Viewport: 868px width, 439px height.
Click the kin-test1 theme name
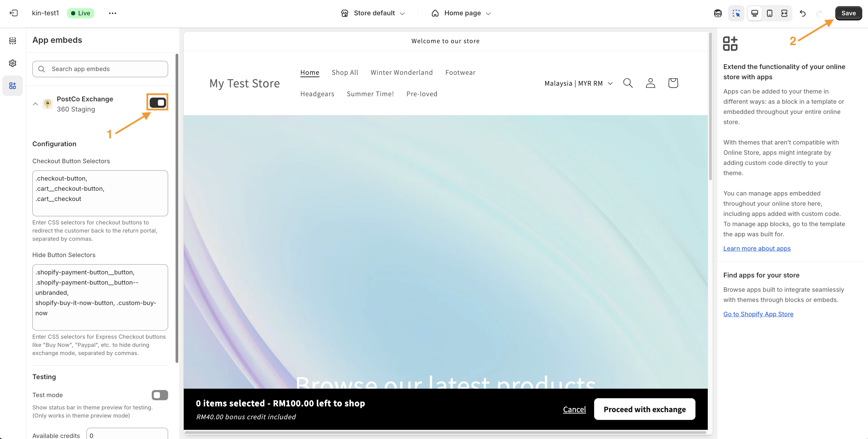[x=45, y=13]
